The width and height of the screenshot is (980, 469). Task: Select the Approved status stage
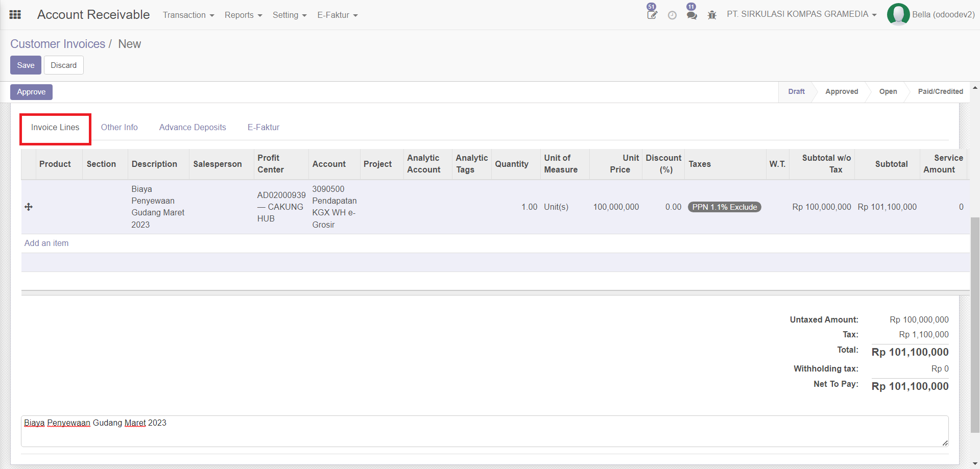point(842,91)
